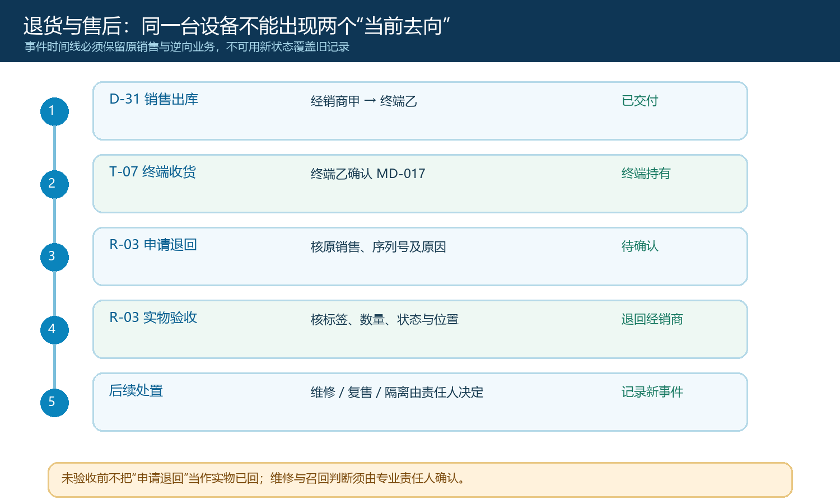Click the "退回经销商" status text

pos(652,319)
